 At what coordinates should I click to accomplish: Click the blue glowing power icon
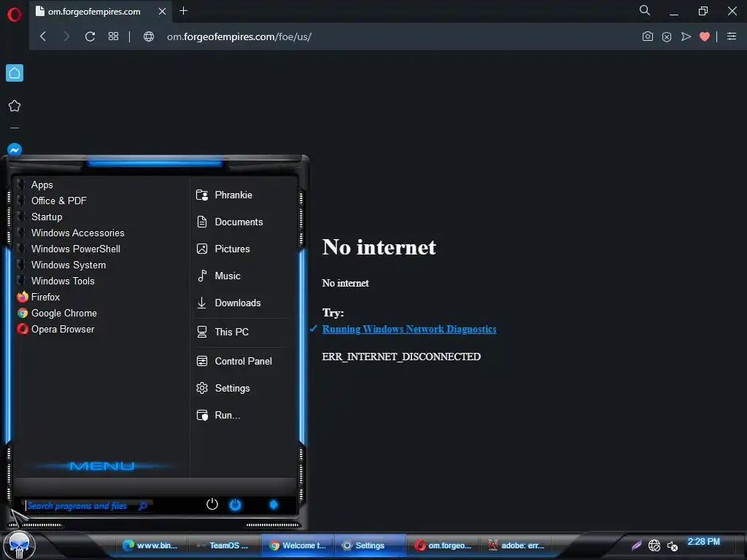pos(236,505)
